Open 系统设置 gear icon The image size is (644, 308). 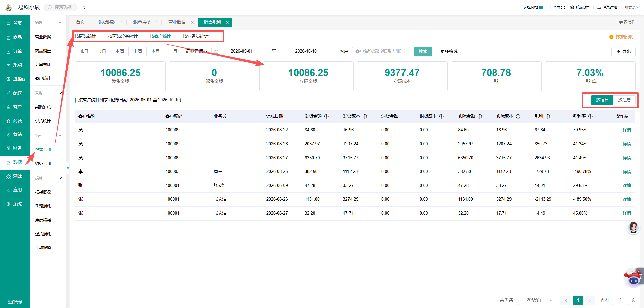(572, 7)
